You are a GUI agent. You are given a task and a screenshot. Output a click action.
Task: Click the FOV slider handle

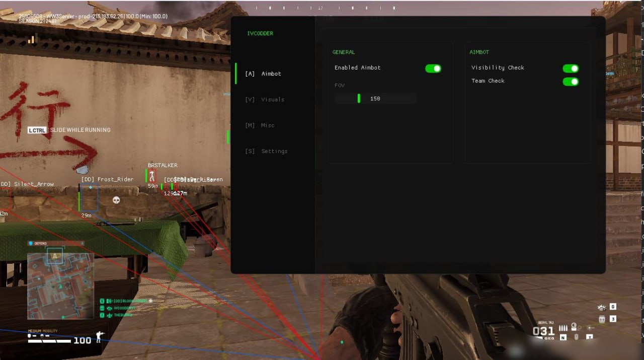click(359, 99)
